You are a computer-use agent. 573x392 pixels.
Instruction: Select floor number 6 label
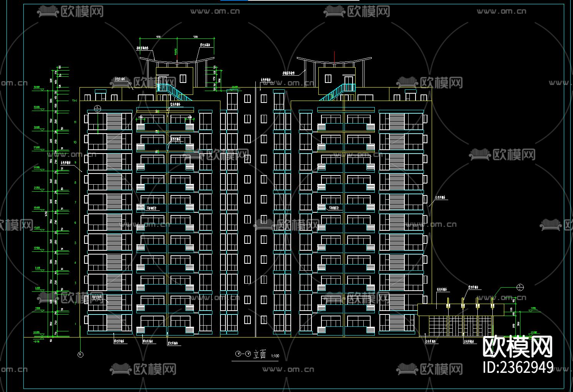(75, 223)
